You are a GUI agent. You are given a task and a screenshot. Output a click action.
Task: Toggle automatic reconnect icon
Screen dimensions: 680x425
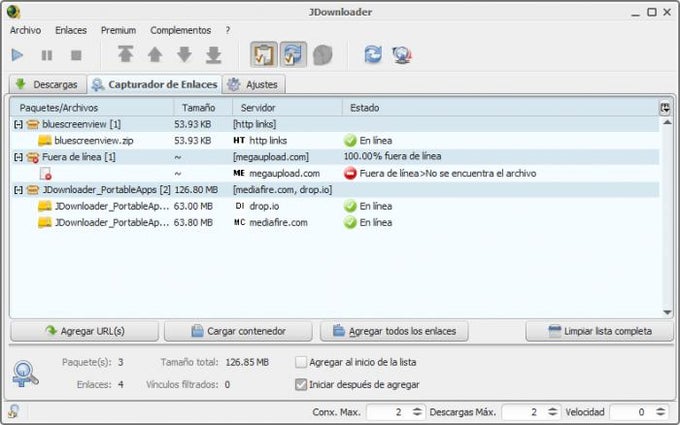point(293,55)
